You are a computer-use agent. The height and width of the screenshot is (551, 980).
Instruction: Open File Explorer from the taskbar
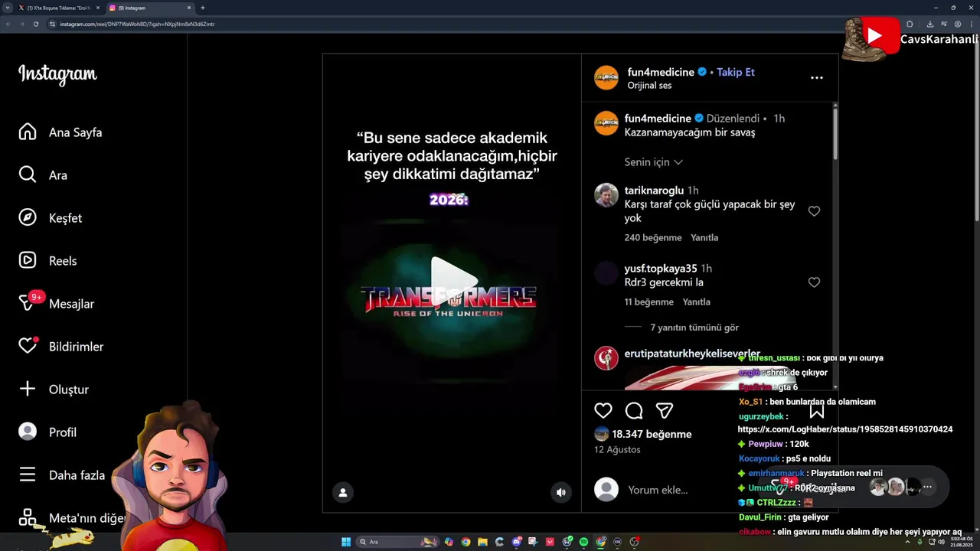click(x=482, y=542)
